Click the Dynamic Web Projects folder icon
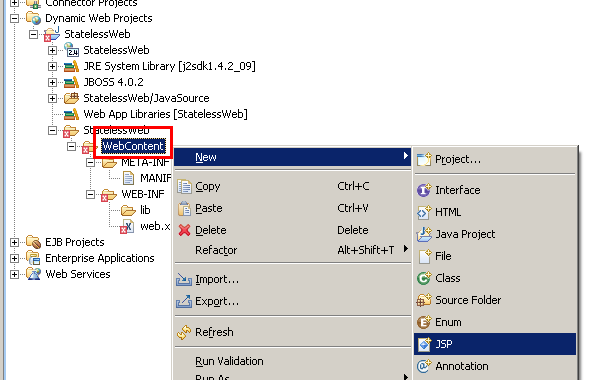This screenshot has width=593, height=380. (33, 18)
